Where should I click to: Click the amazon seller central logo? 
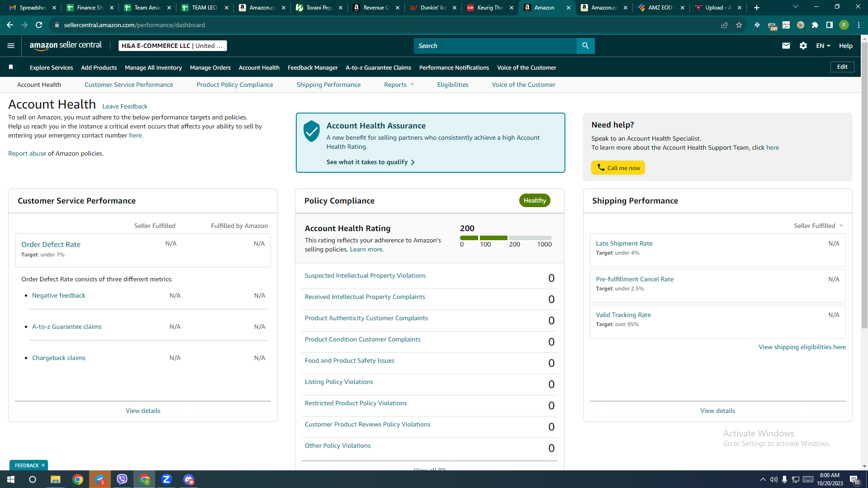tap(66, 46)
